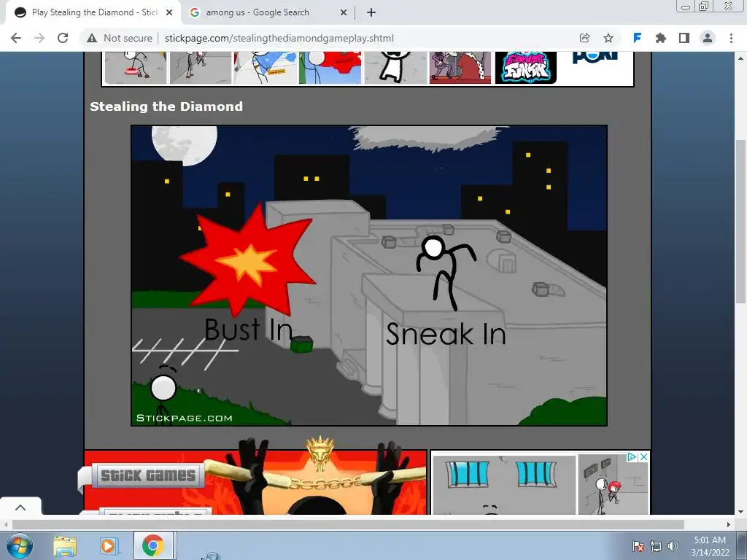Toggle the browser side panel icon
Viewport: 747px width, 560px height.
tap(684, 38)
